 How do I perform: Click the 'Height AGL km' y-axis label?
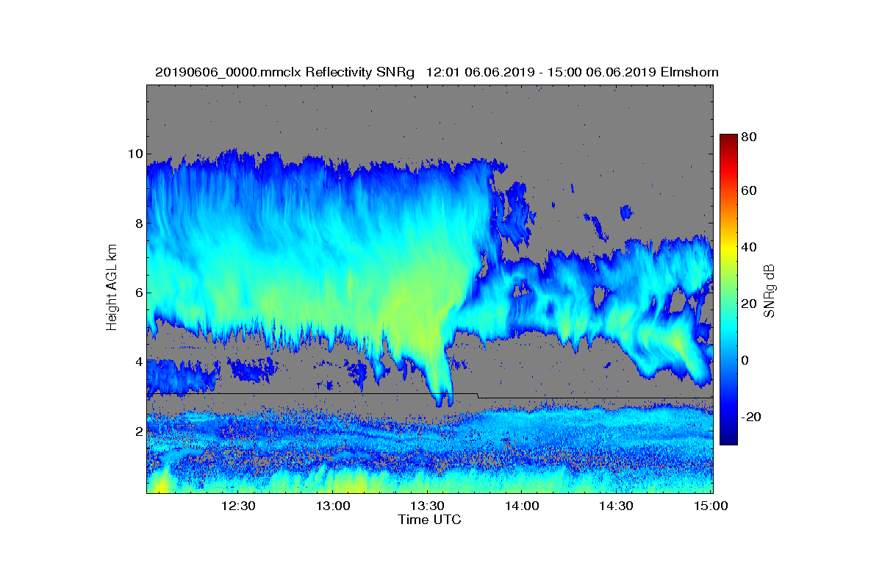112,288
